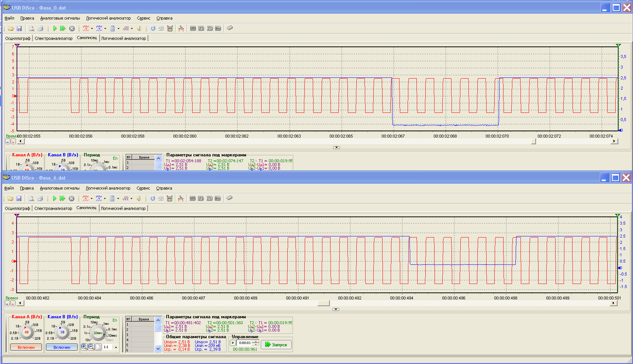The height and width of the screenshot is (364, 633).
Task: Switch to Спектроанализатор tab in Фаза_6 window
Action: point(53,208)
